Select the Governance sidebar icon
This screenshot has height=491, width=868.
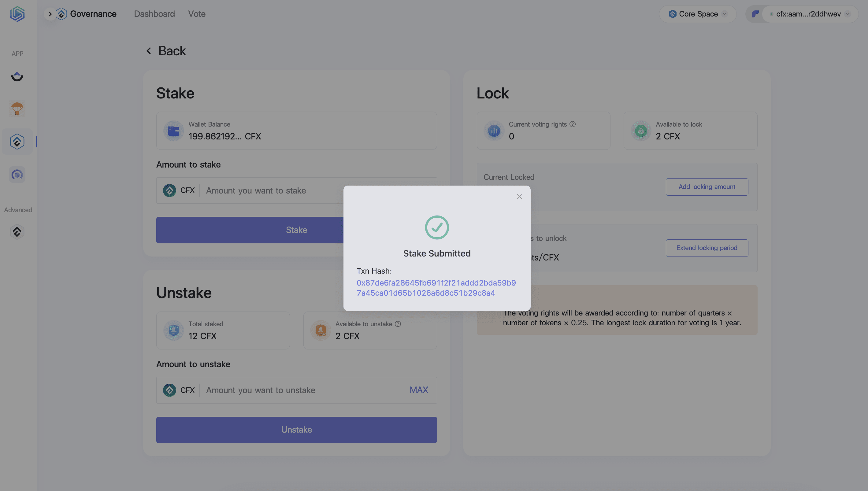tap(17, 141)
